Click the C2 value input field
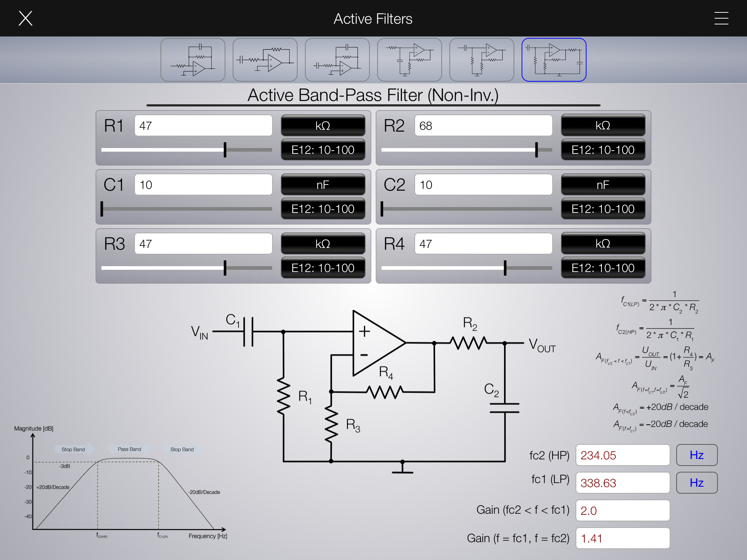 (483, 185)
